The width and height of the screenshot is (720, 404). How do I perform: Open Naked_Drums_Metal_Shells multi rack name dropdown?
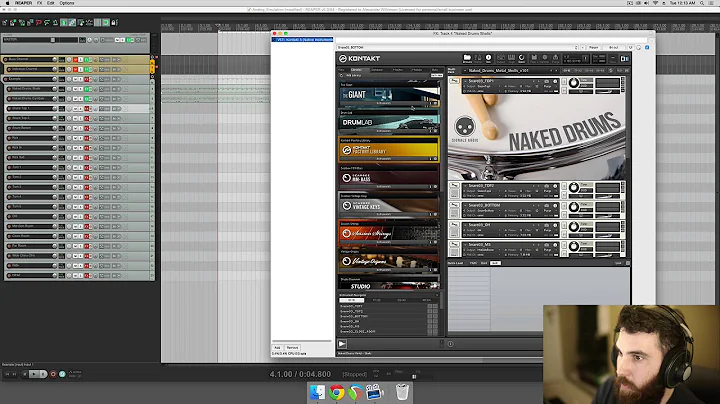465,71
